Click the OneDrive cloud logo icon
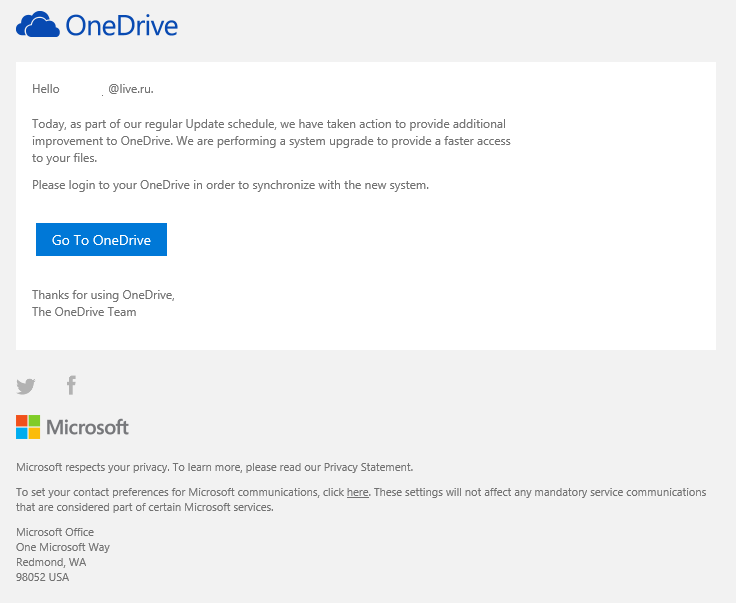Screen dimensions: 740x603 click(x=38, y=24)
